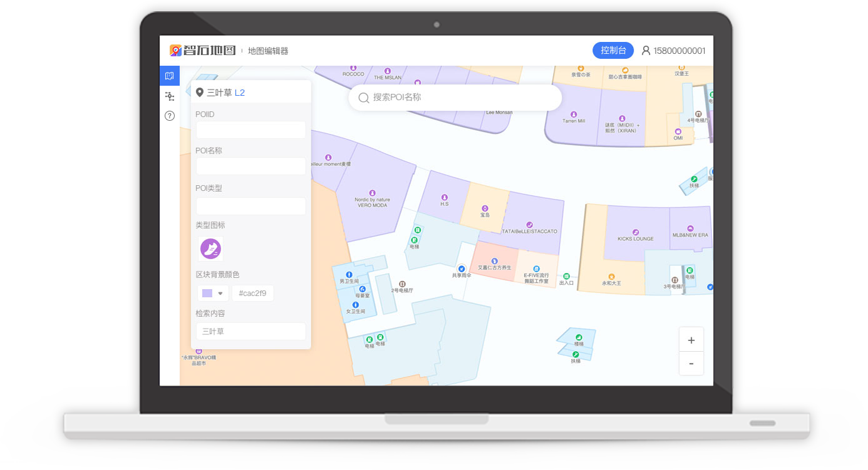Select the 甜心吉拿圈咖啡 marker
Screen dimensions: 868x470
click(625, 69)
